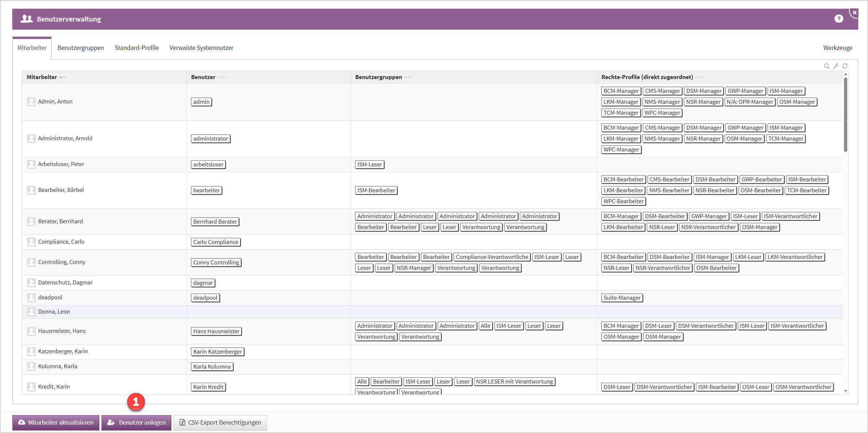The width and height of the screenshot is (868, 433).
Task: Sort by Benutzer column arrow
Action: coord(221,77)
